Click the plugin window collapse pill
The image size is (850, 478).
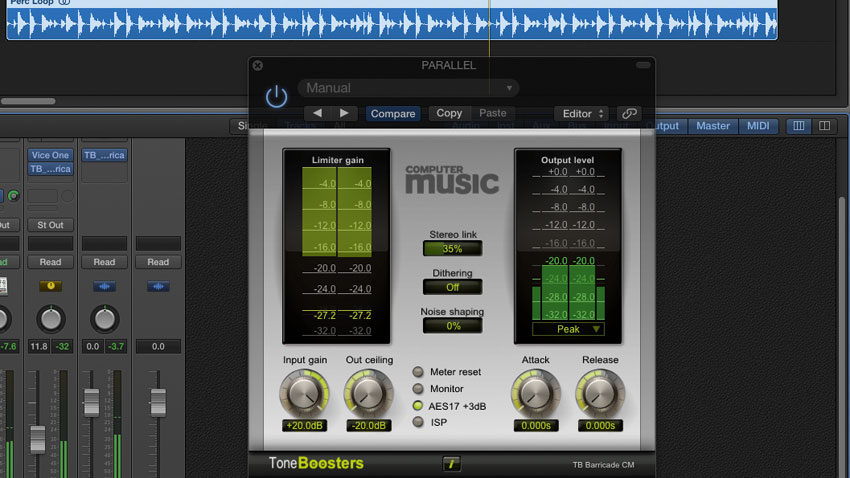tap(643, 65)
